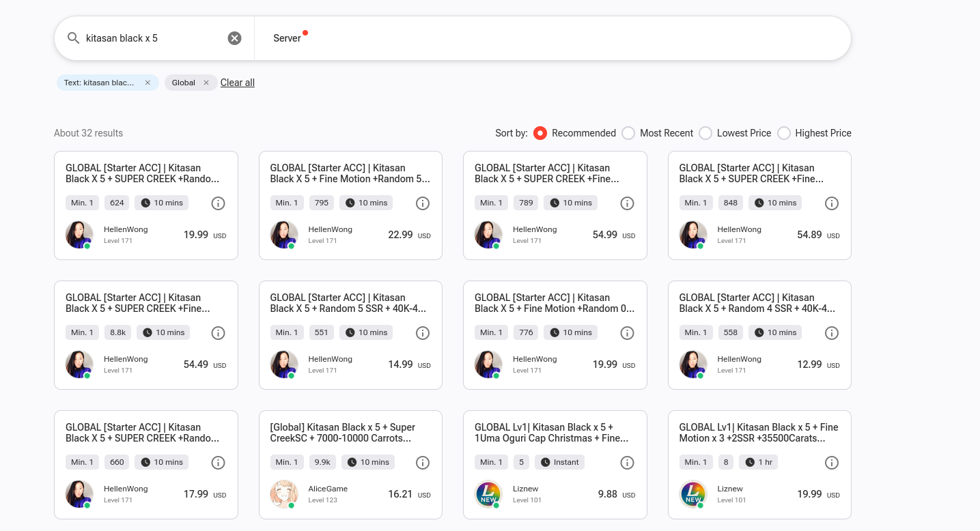This screenshot has height=531, width=980.
Task: Open the "Fine Motion +Random 0..." listing title
Action: [x=555, y=303]
